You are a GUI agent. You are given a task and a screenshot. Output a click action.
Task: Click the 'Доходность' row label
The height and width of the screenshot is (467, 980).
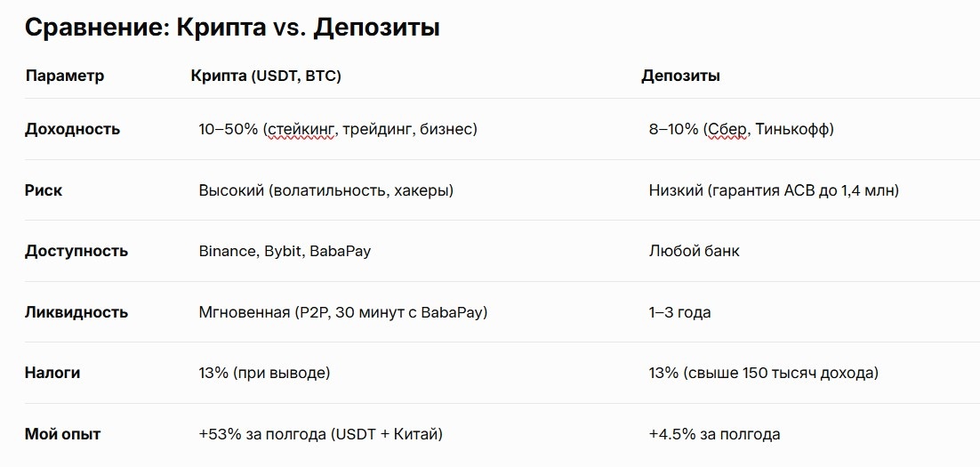(x=73, y=129)
